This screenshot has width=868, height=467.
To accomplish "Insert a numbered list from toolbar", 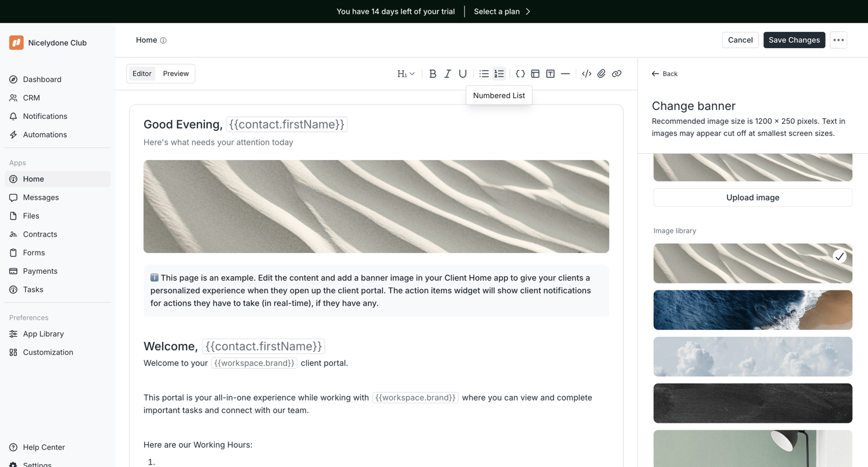I will (499, 73).
